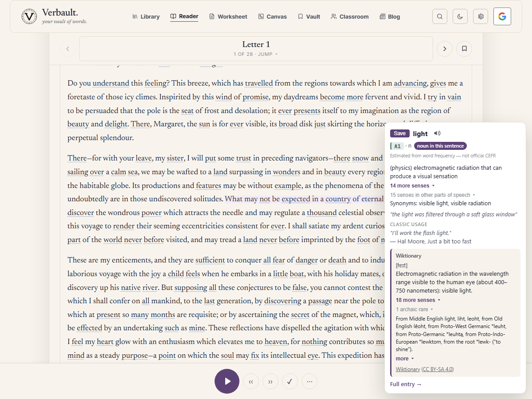Click the underlined word 'country'

point(338,199)
